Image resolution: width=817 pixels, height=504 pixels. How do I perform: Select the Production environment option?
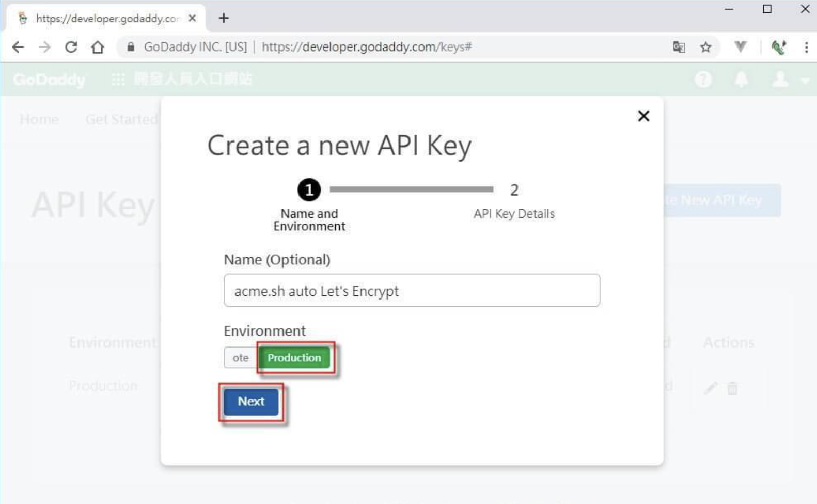(x=294, y=357)
